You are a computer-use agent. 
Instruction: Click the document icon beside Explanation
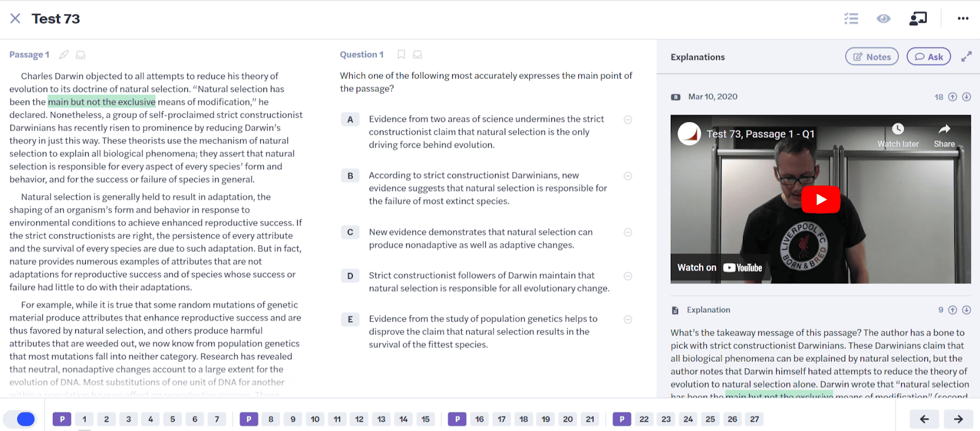(675, 310)
